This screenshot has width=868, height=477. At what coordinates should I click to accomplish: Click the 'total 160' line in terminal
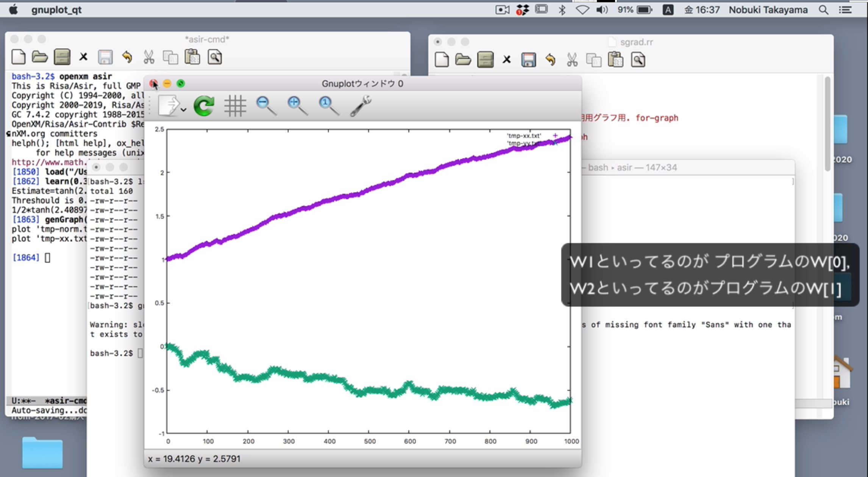[111, 191]
